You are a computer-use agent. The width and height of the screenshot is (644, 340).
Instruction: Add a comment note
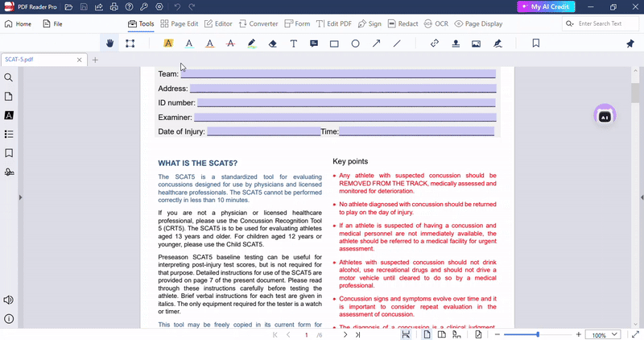[314, 44]
